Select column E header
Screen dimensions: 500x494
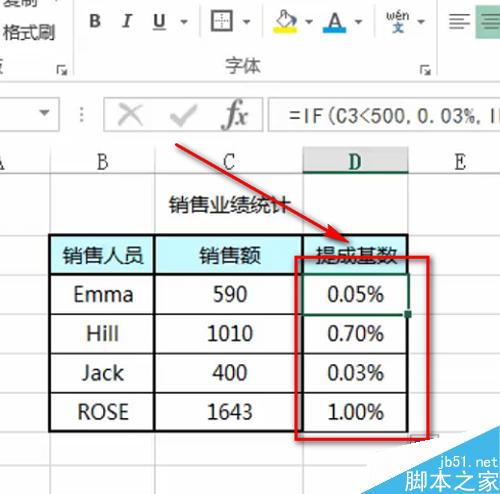pos(460,162)
